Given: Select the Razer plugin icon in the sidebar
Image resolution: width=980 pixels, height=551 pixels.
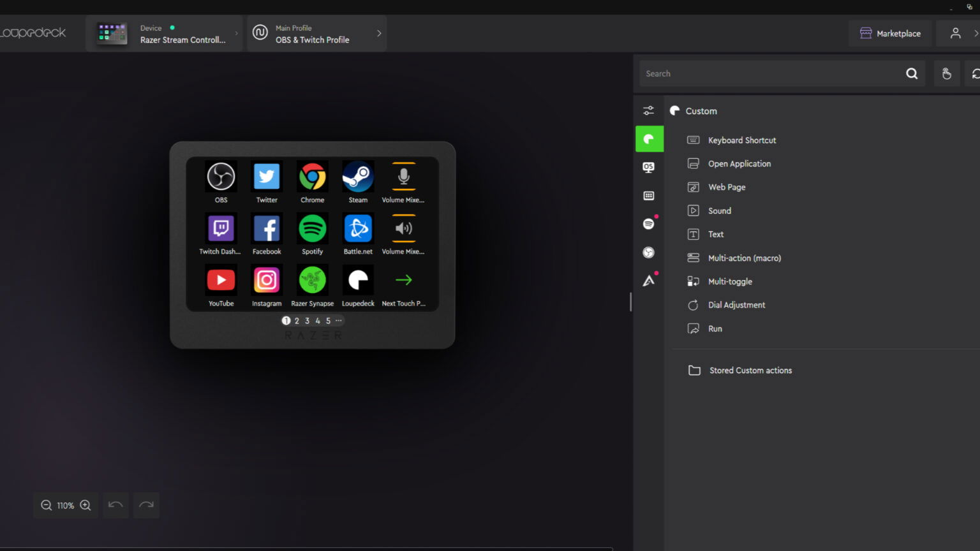Looking at the screenshot, I should (648, 280).
